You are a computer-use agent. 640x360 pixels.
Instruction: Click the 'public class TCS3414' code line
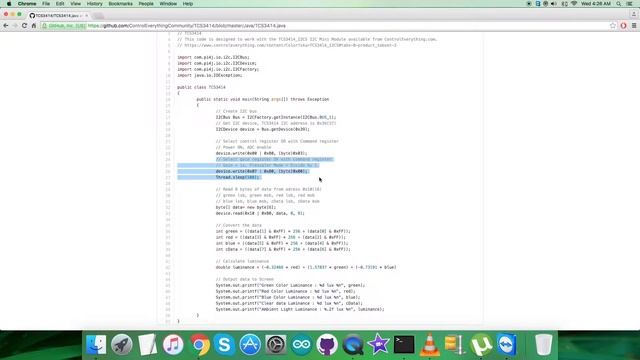point(201,87)
